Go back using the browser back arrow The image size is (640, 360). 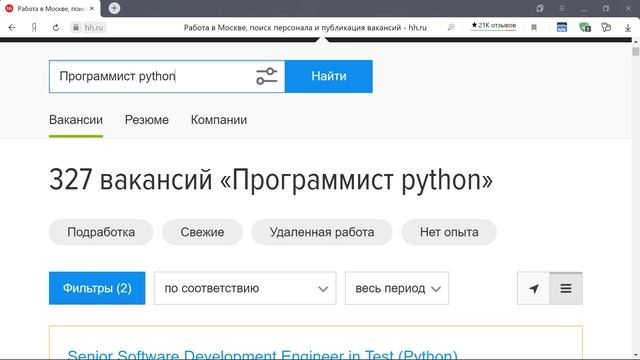12,27
